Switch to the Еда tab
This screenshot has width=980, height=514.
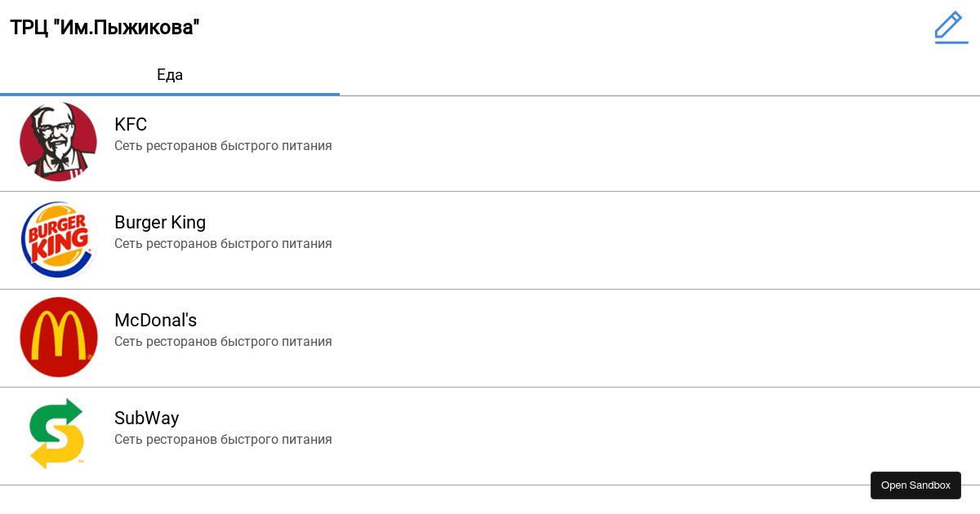(170, 75)
